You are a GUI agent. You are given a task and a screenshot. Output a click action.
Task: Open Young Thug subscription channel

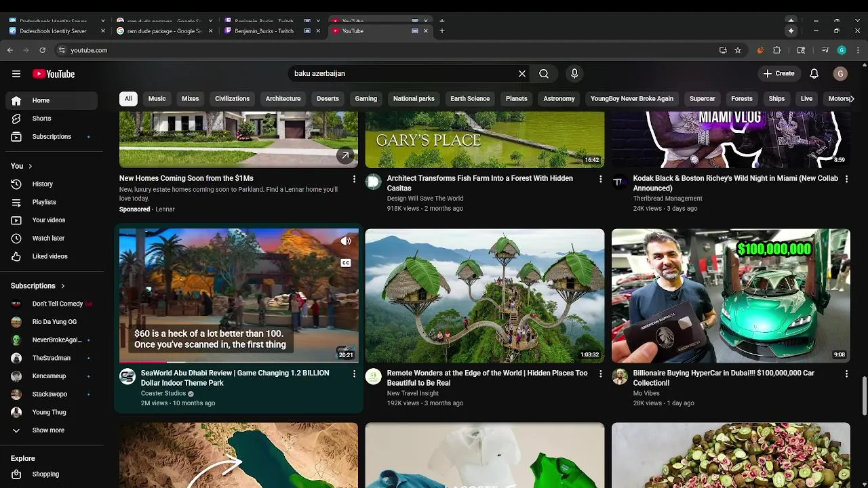[x=52, y=412]
